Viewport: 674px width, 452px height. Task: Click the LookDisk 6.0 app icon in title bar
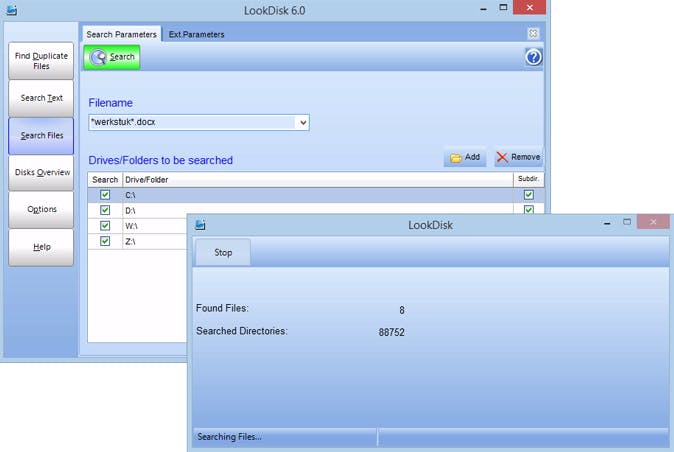click(12, 9)
